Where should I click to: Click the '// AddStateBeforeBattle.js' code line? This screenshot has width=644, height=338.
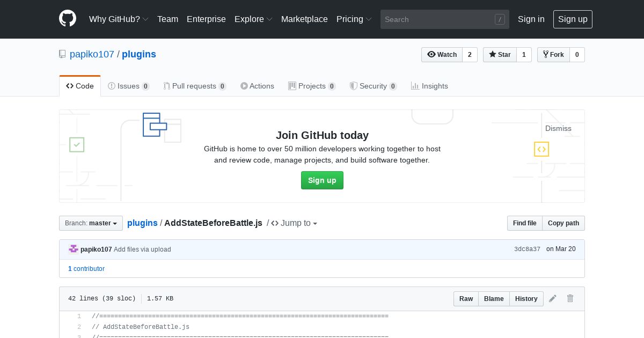141,327
